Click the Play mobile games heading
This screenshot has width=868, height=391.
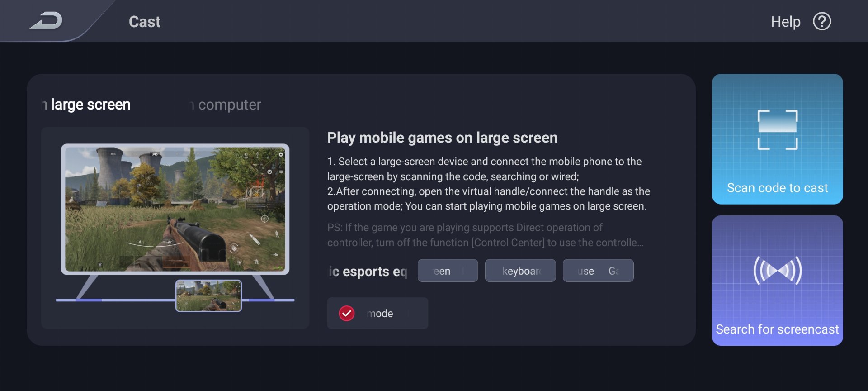(x=442, y=138)
